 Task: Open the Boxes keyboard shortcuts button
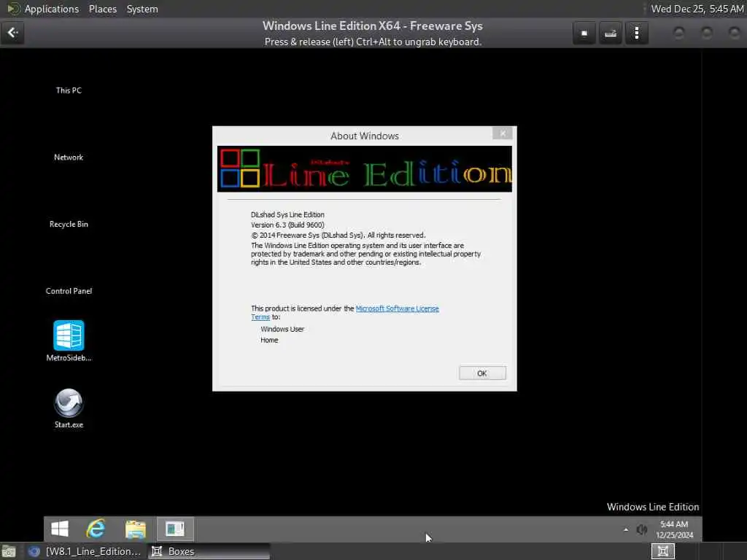click(x=611, y=34)
